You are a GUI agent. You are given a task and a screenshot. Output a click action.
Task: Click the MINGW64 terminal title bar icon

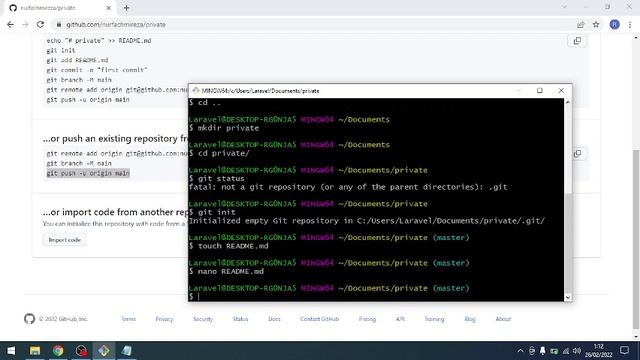[196, 91]
